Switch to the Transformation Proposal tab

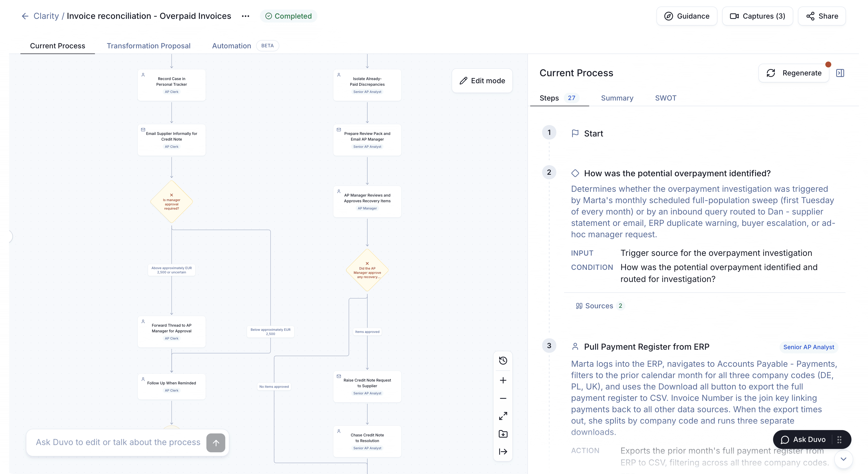tap(149, 46)
